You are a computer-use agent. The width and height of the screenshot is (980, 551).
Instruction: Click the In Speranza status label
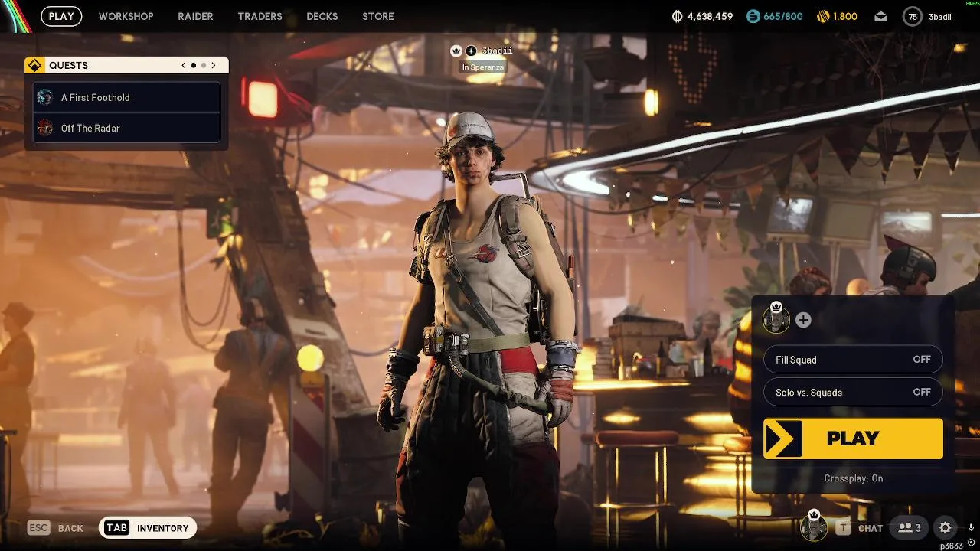(482, 67)
